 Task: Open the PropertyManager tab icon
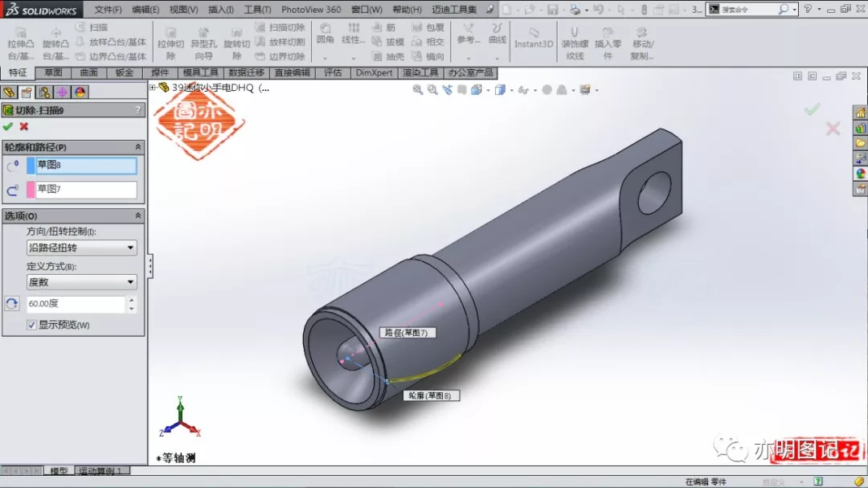(x=27, y=92)
